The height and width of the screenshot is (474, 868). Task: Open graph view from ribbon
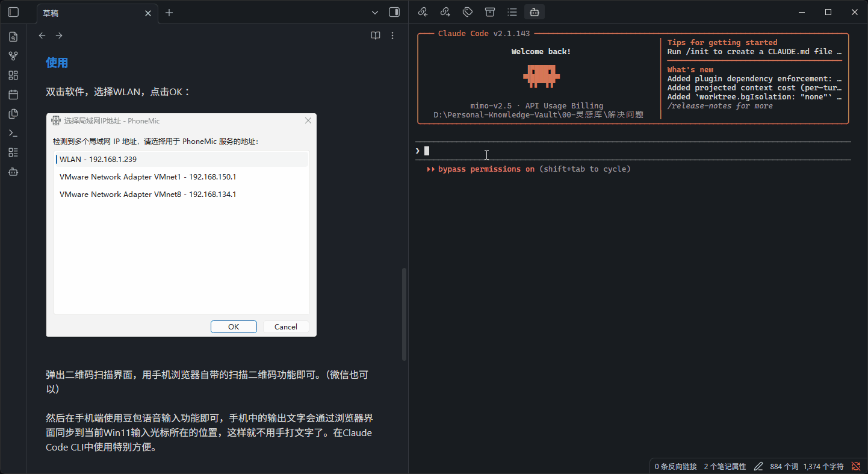point(13,56)
